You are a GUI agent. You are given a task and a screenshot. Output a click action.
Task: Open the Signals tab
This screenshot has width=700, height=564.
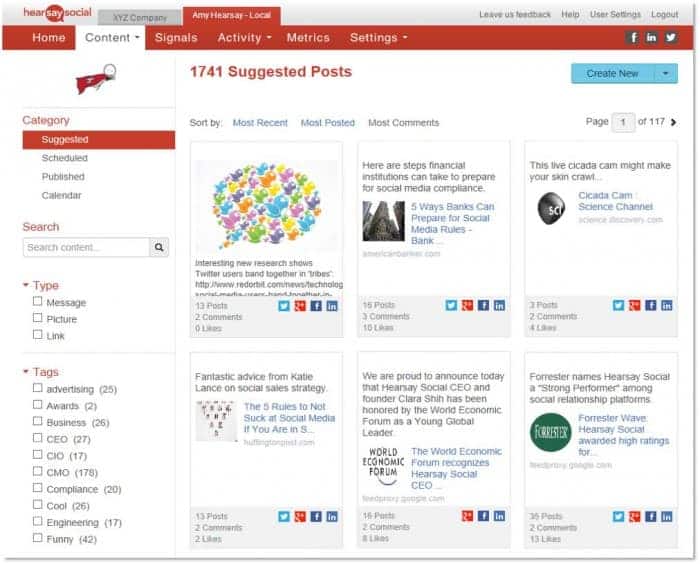(x=176, y=38)
